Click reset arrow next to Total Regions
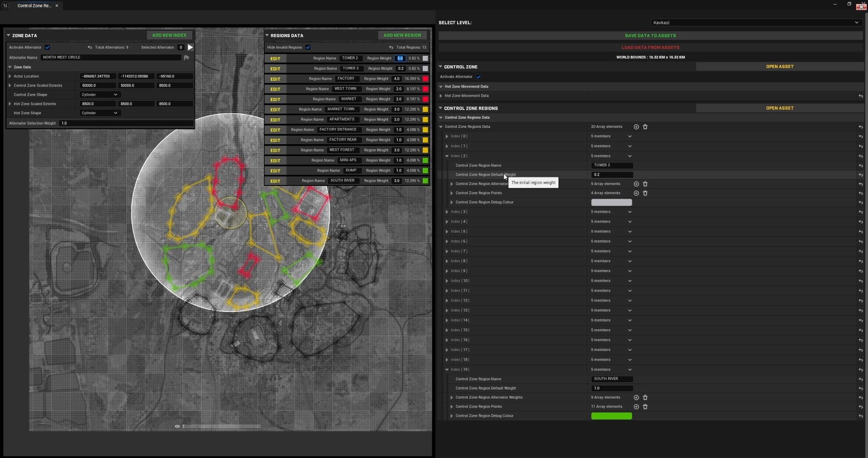 pyautogui.click(x=391, y=48)
